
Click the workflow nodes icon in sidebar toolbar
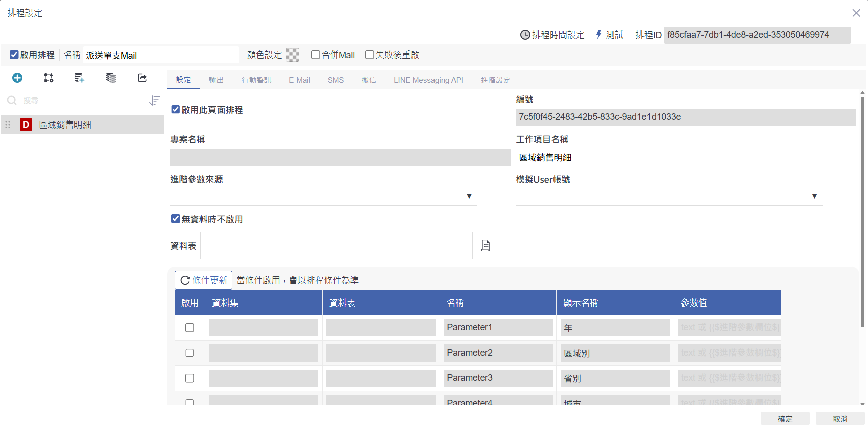49,78
